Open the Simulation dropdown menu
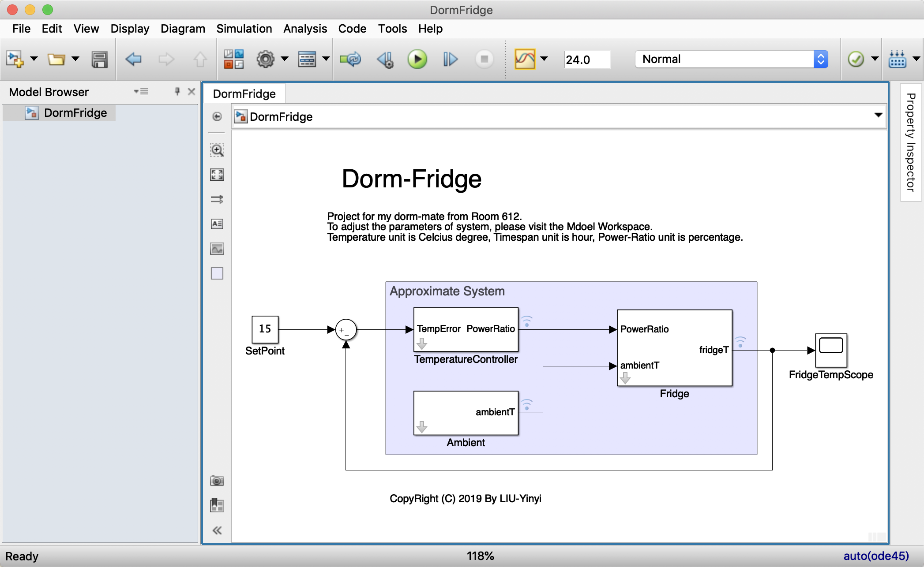 coord(243,29)
